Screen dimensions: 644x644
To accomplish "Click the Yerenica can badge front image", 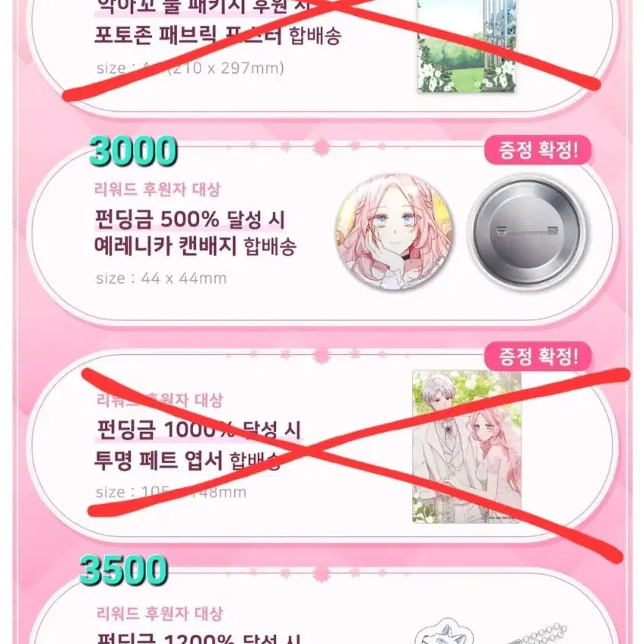I will tap(393, 232).
